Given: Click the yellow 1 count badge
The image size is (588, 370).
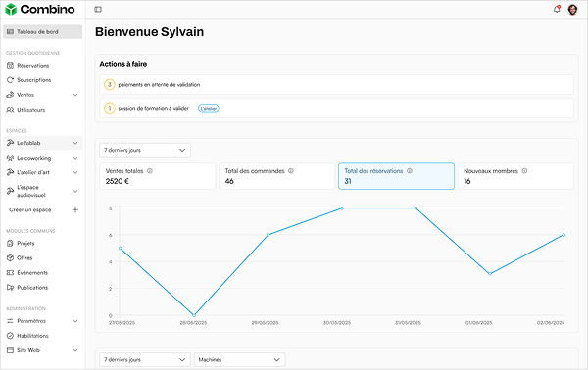Looking at the screenshot, I should [110, 109].
